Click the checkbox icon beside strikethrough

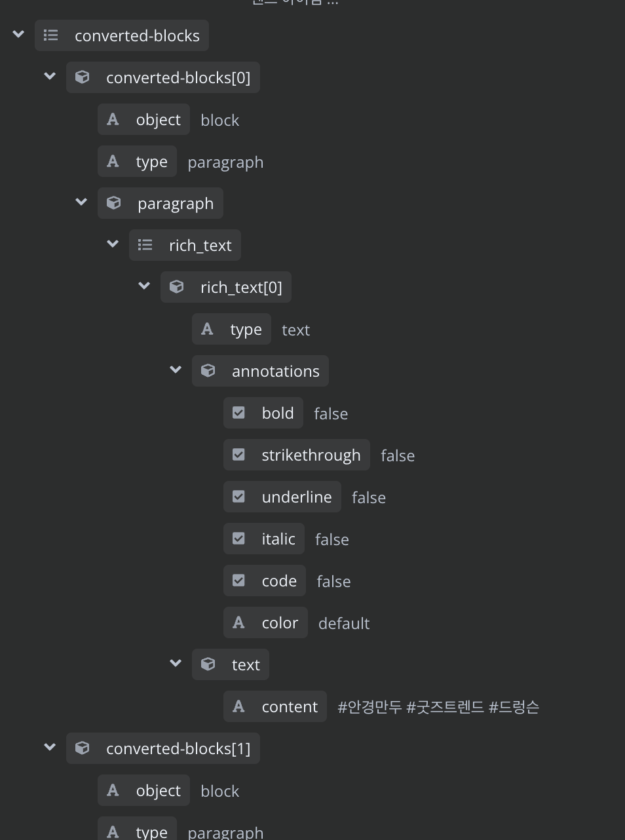(x=239, y=455)
